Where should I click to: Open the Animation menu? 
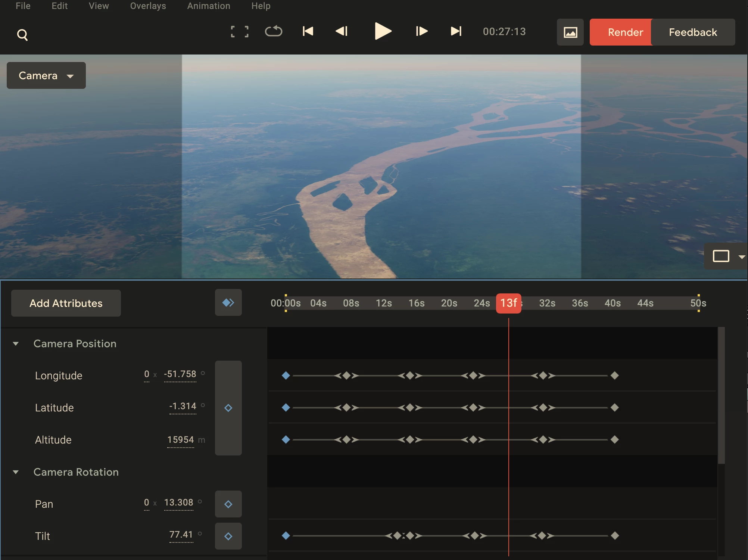pos(208,6)
